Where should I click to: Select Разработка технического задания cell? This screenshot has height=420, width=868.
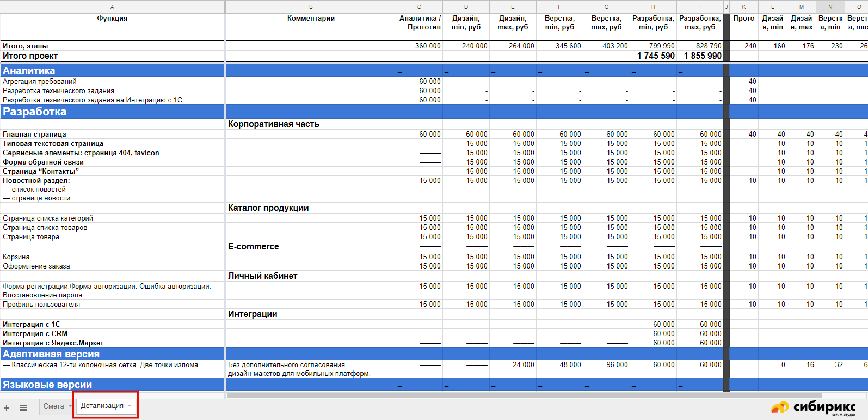[112, 90]
